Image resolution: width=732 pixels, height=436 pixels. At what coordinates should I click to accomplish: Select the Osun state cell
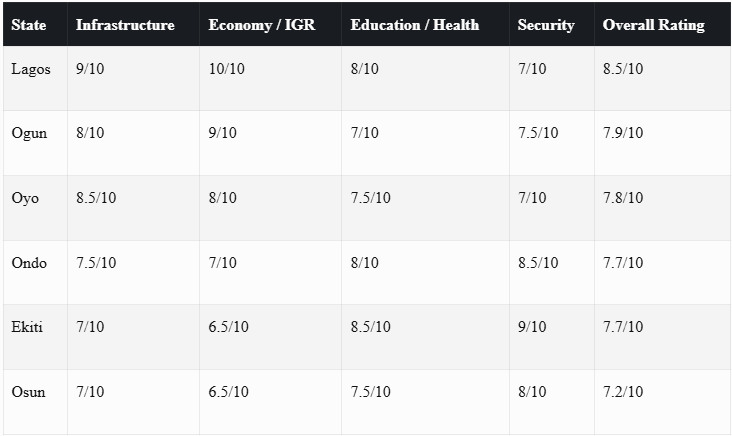(x=28, y=392)
